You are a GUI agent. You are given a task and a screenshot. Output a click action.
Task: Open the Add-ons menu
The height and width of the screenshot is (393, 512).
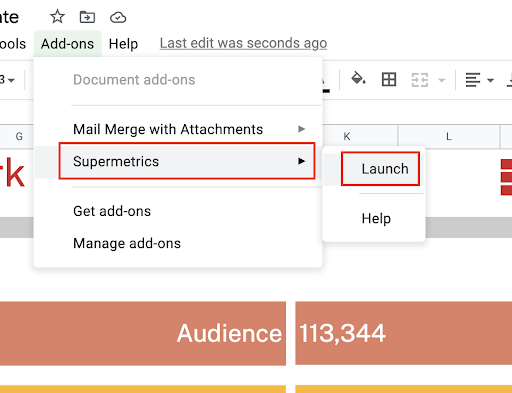click(67, 44)
